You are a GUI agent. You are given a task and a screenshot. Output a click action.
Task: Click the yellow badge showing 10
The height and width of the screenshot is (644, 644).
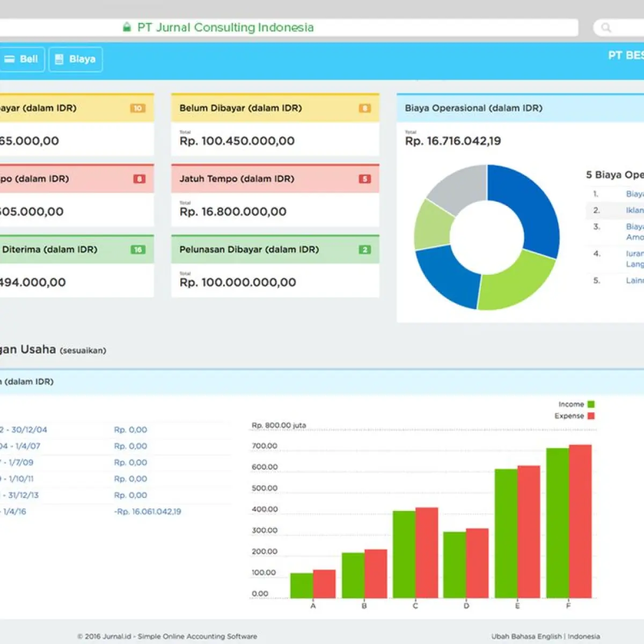[x=137, y=108]
